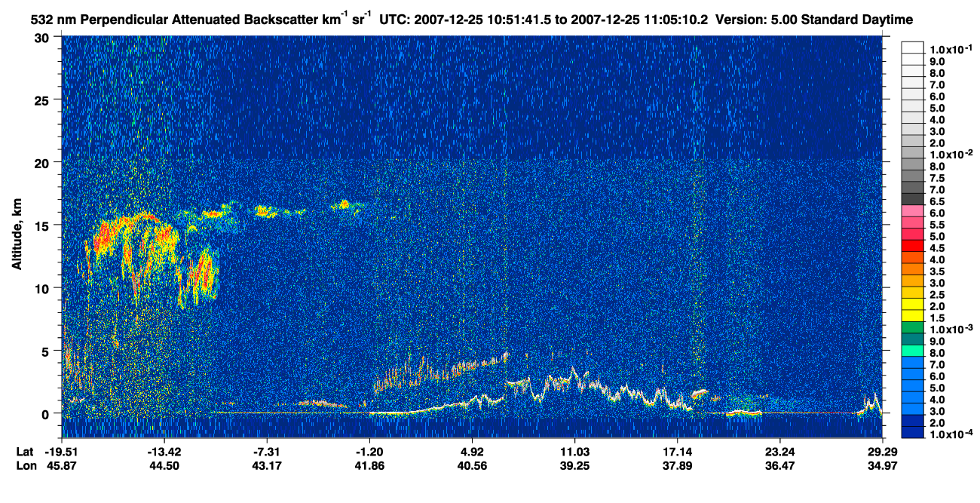Click latitude value -19.51
The height and width of the screenshot is (503, 980).
[x=62, y=452]
